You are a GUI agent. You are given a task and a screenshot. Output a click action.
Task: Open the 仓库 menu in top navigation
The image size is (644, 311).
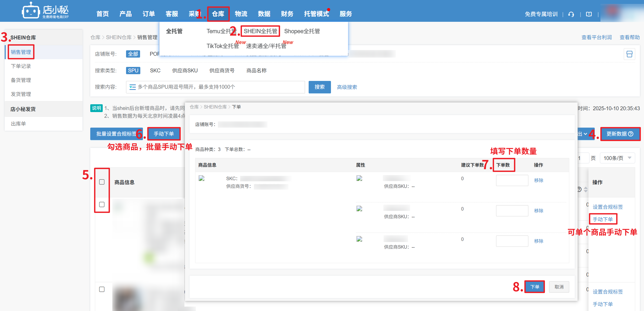(218, 14)
